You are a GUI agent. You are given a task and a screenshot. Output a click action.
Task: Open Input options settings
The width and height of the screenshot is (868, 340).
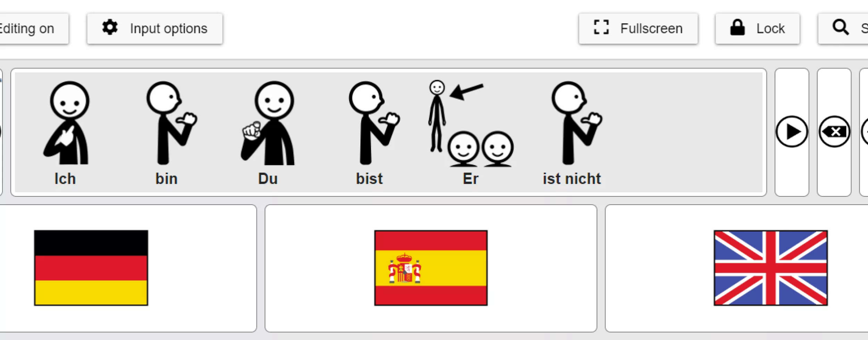click(155, 29)
